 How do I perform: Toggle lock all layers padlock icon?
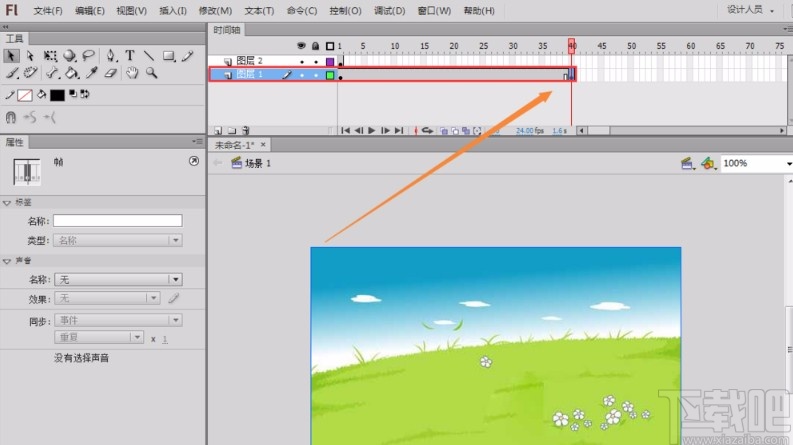point(316,46)
